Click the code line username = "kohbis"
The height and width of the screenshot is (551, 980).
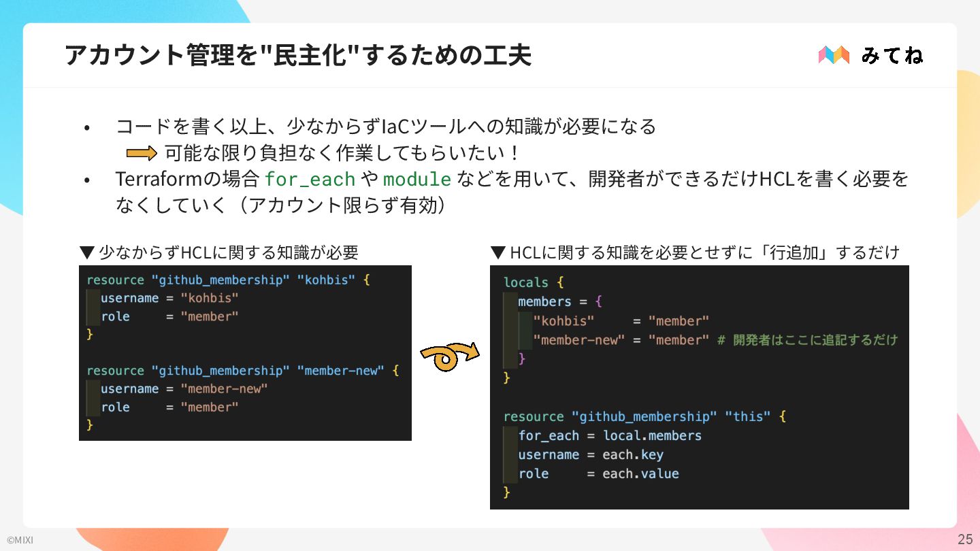170,298
